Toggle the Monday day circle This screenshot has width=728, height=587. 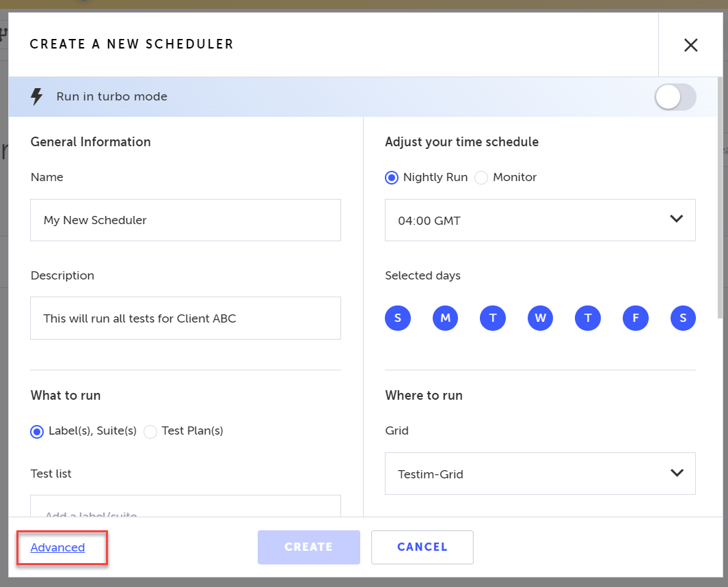(x=445, y=318)
